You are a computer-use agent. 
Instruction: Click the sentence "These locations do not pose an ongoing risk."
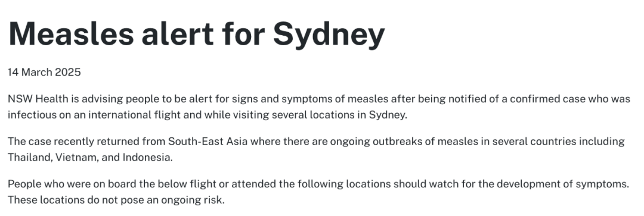[x=116, y=201]
